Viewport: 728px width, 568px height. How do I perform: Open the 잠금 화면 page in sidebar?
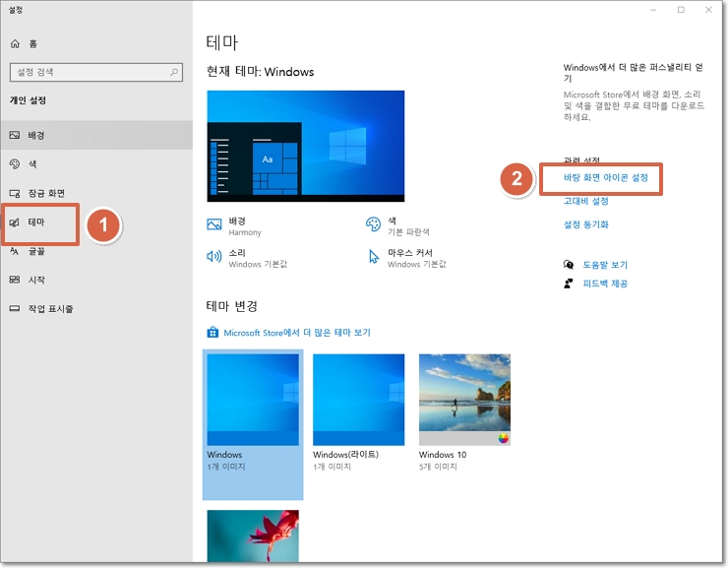click(x=96, y=193)
